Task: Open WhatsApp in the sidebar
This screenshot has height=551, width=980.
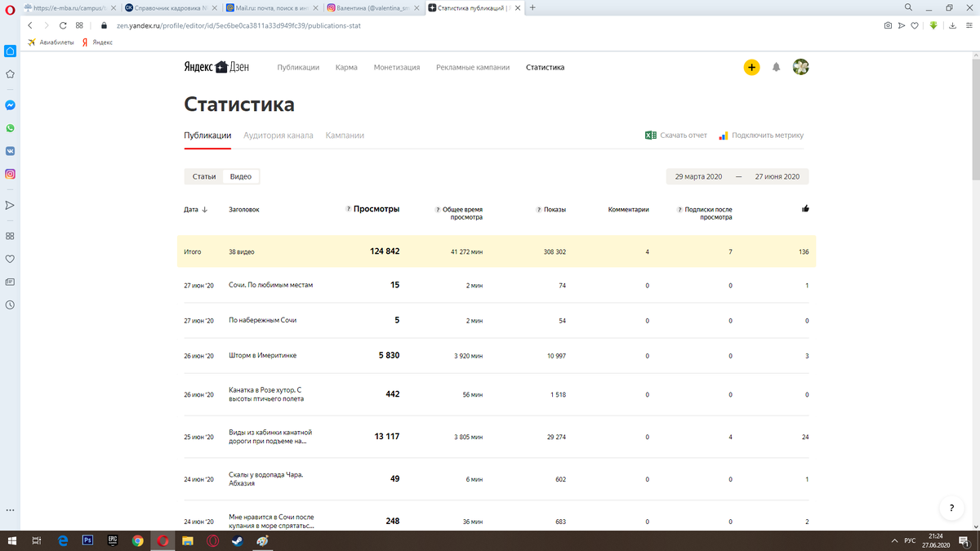Action: [x=11, y=128]
